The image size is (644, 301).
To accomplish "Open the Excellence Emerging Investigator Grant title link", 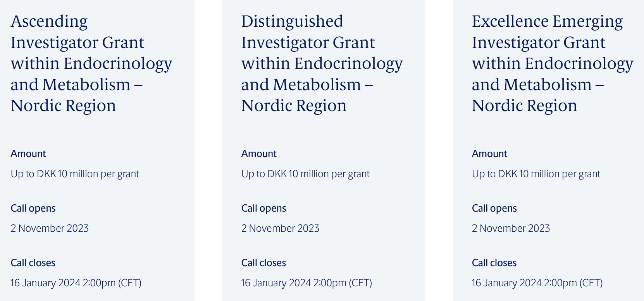I will click(552, 63).
